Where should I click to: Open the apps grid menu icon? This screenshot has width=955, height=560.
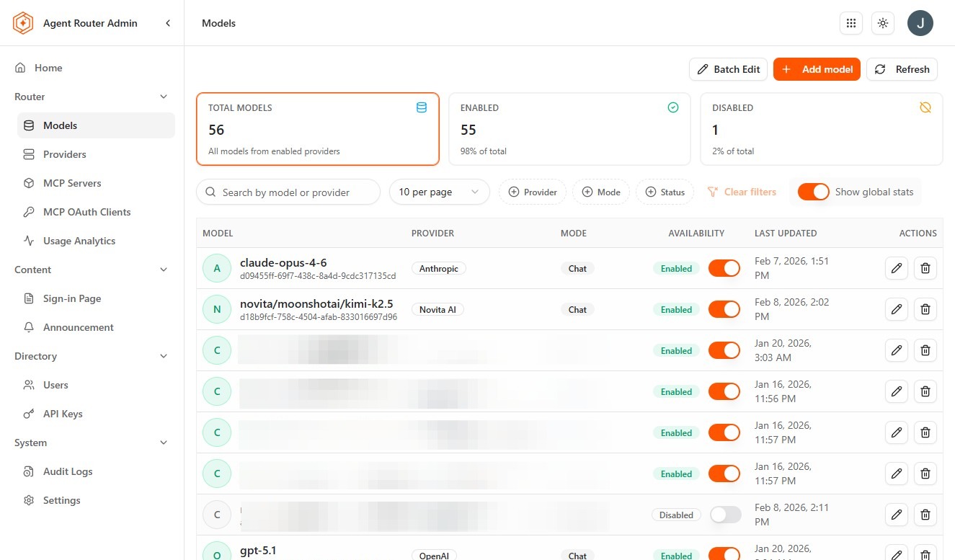(851, 23)
